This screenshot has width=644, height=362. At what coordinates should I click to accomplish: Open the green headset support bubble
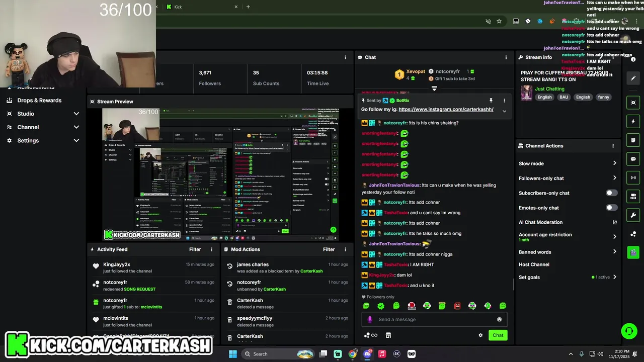[x=629, y=331]
